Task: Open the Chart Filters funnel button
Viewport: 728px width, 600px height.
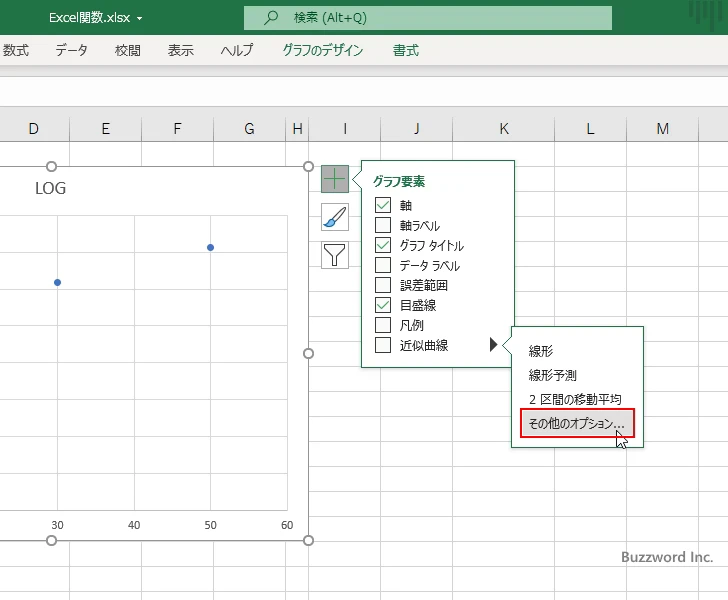Action: click(x=335, y=255)
